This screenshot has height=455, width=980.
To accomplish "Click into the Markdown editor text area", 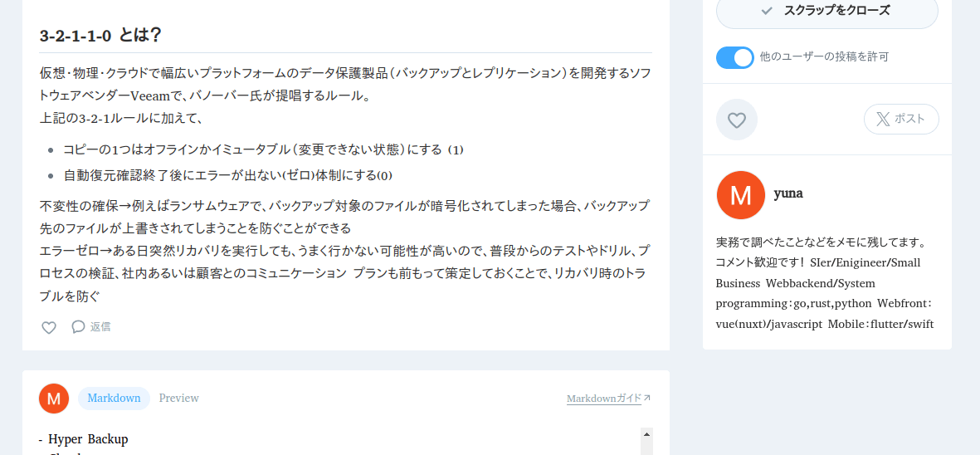I will coord(339,441).
